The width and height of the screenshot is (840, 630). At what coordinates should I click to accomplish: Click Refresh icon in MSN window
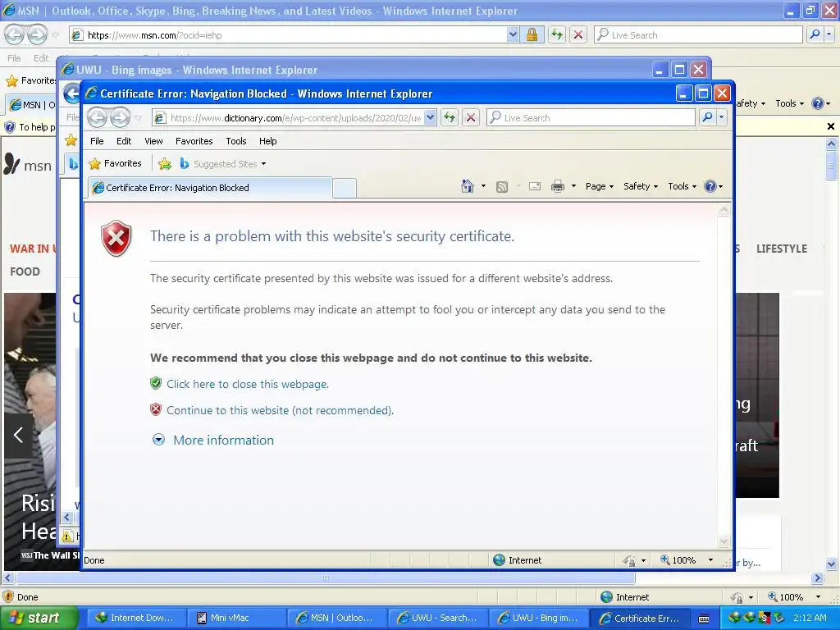coord(557,34)
